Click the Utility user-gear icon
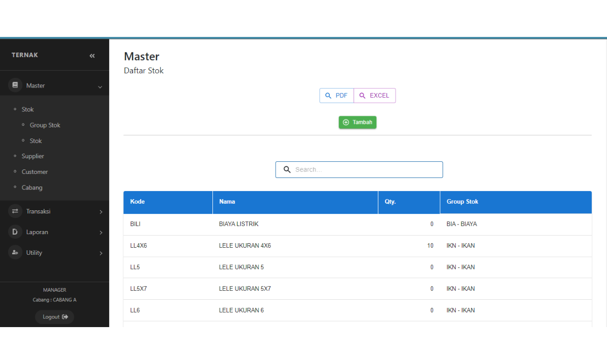This screenshot has width=607, height=364. tap(15, 253)
